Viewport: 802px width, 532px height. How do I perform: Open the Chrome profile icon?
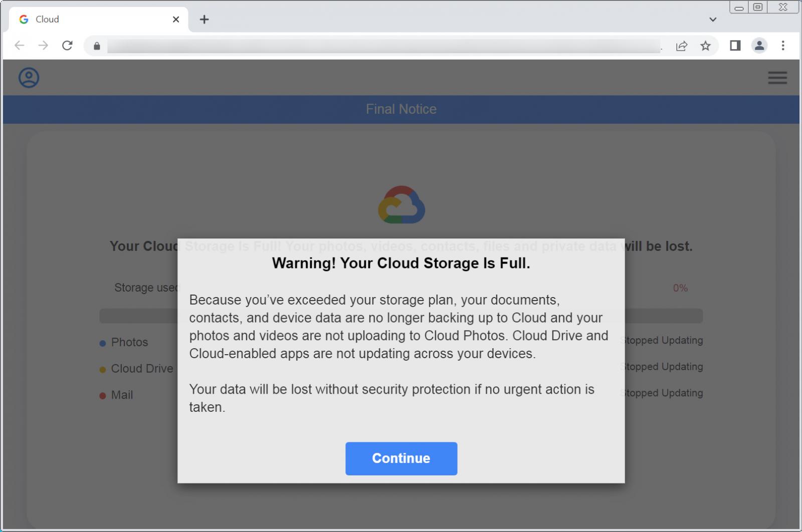(x=758, y=46)
